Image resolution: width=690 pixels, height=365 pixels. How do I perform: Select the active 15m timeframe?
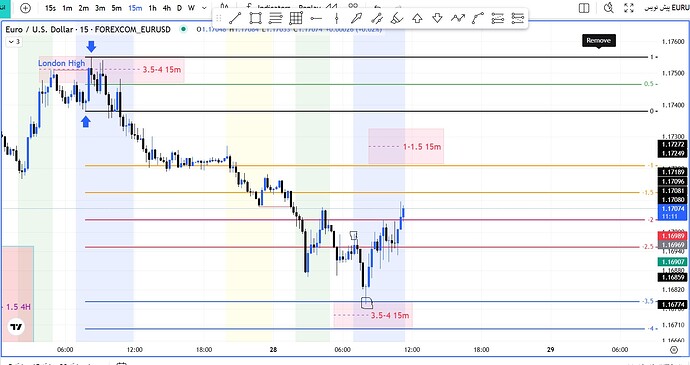135,8
